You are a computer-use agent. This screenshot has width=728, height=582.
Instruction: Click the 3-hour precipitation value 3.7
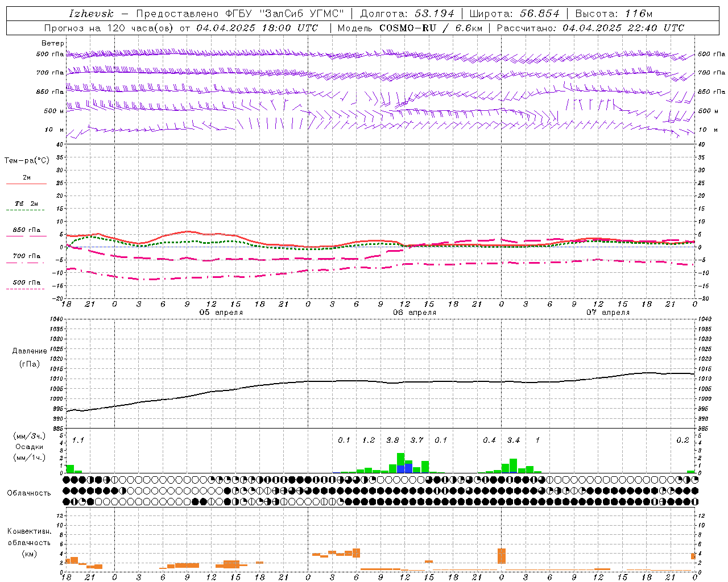[417, 440]
